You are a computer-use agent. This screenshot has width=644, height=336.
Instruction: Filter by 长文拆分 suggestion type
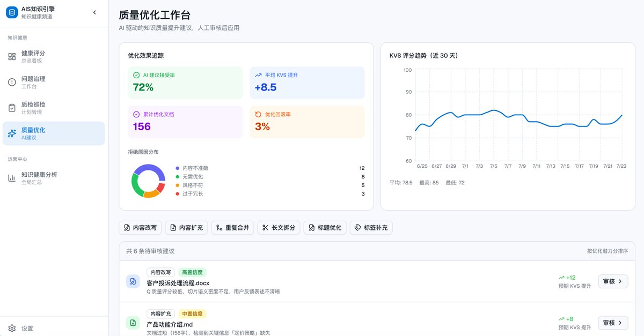pyautogui.click(x=279, y=228)
